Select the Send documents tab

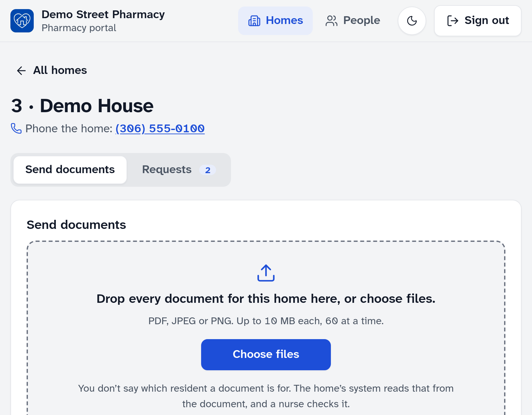tap(70, 170)
